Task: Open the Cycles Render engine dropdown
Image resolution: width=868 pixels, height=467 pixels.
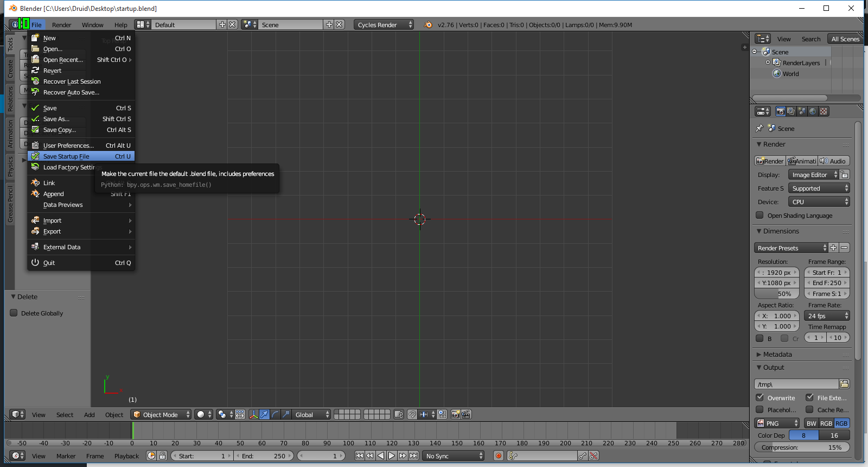Action: point(384,24)
